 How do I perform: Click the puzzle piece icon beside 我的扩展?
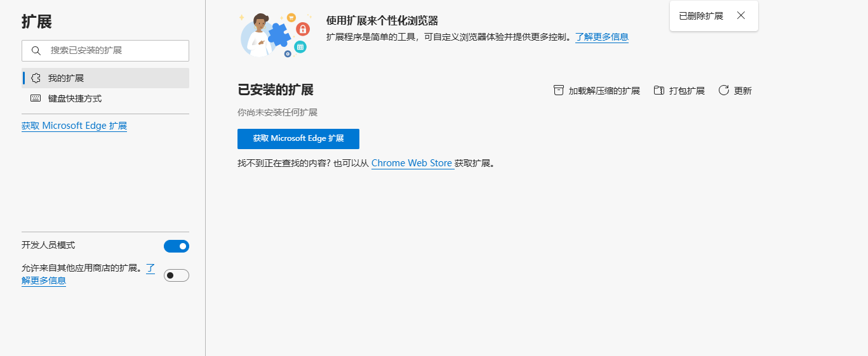(36, 78)
